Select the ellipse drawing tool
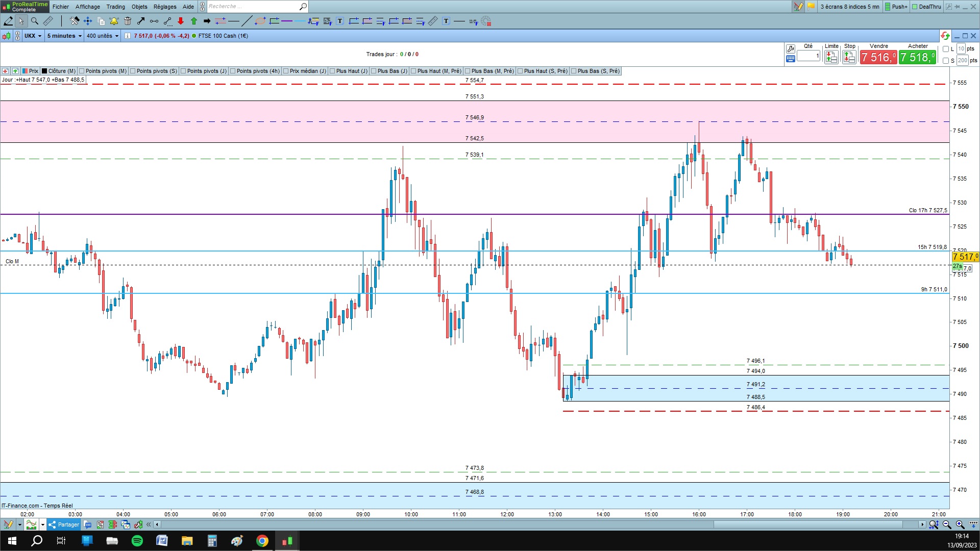The width and height of the screenshot is (980, 551). point(260,21)
